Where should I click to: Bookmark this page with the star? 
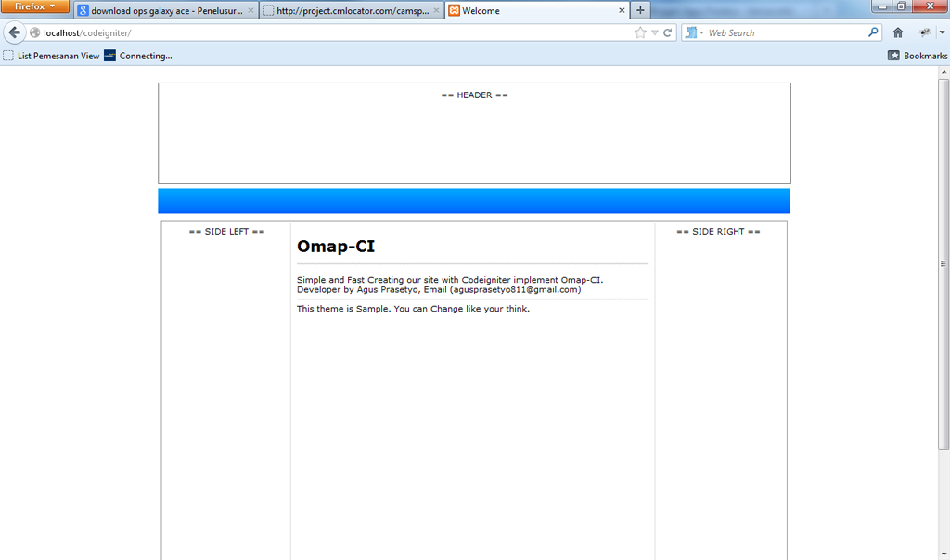[640, 32]
